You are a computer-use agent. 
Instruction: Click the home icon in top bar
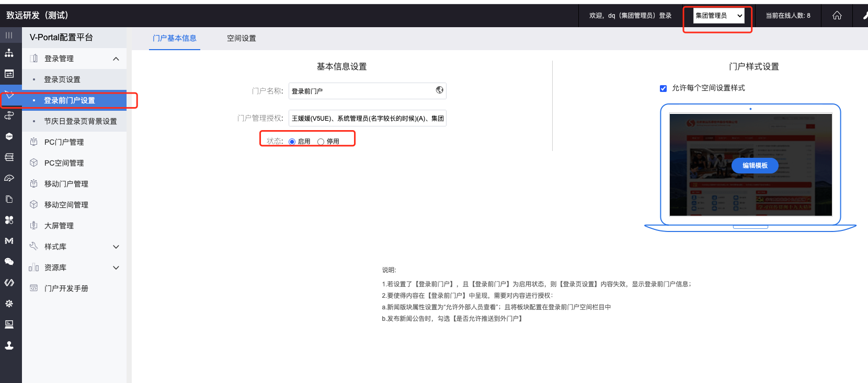(x=837, y=16)
